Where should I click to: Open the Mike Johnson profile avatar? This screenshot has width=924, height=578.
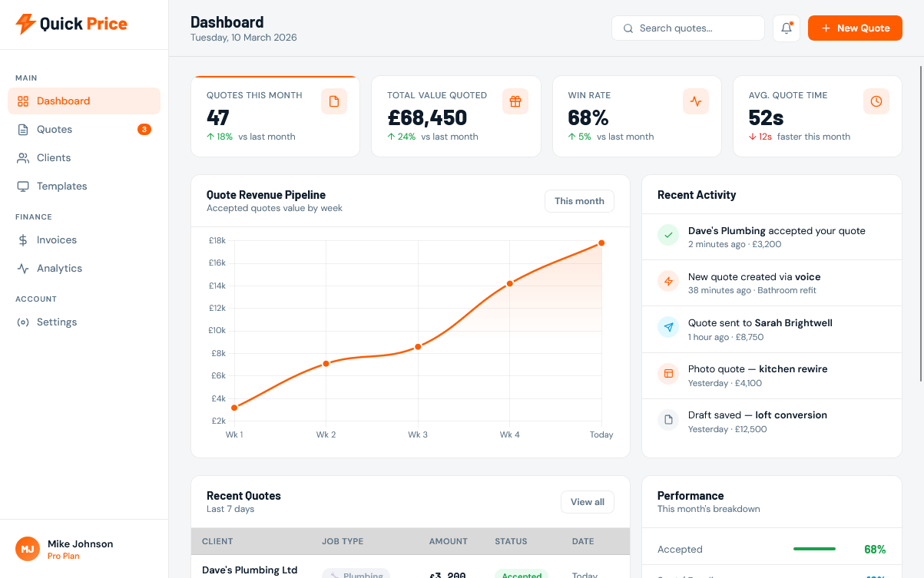coord(28,549)
